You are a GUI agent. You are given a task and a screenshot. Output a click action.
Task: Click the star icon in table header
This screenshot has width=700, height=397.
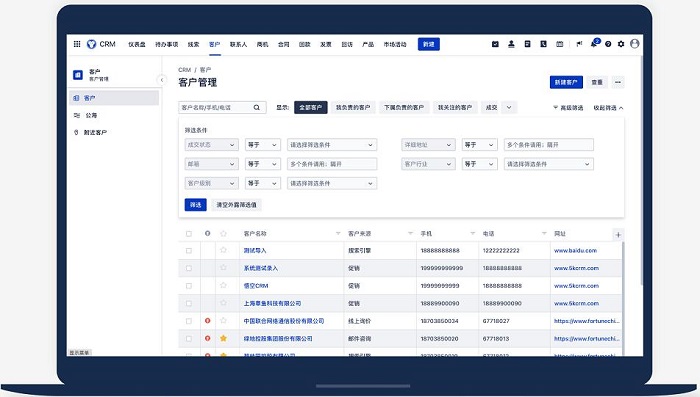click(223, 233)
